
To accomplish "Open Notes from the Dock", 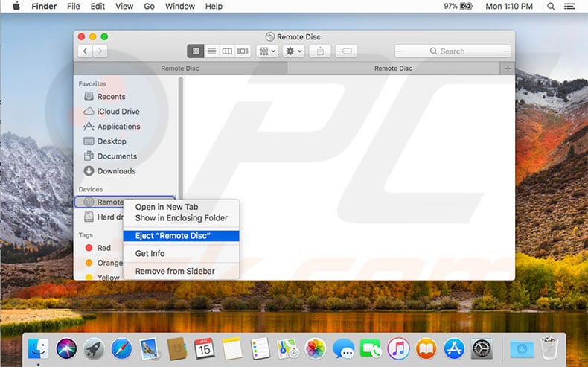I will coord(232,348).
